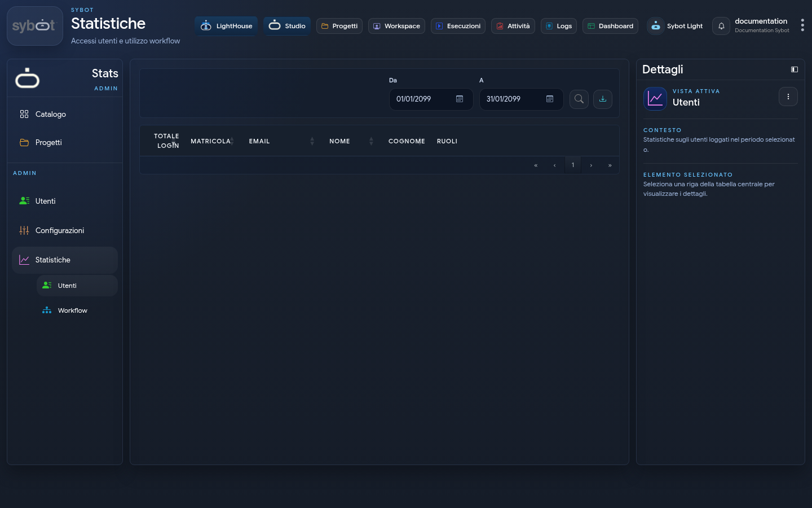
Task: Open the three-dot menu of Utenti view
Action: coord(788,97)
